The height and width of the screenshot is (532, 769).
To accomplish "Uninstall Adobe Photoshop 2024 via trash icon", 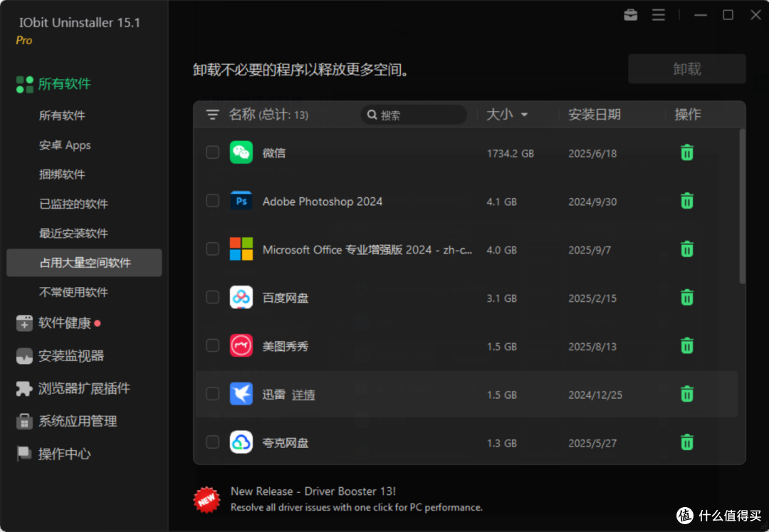I will (686, 201).
